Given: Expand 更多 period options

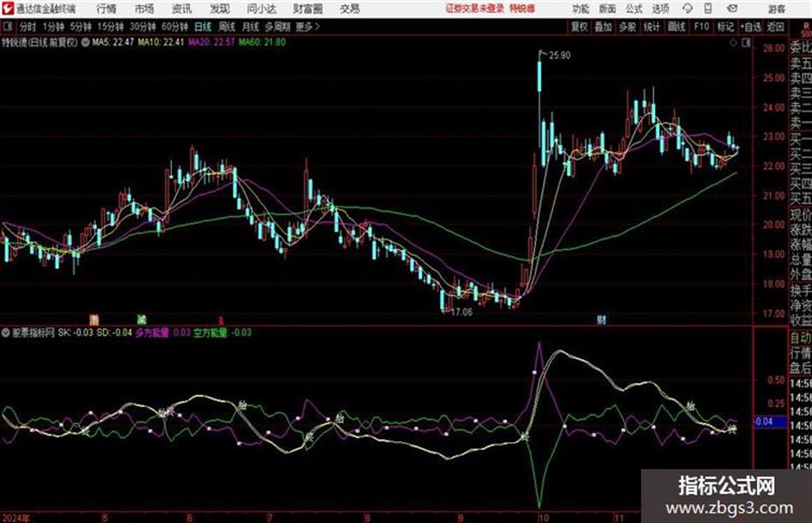Looking at the screenshot, I should [308, 27].
